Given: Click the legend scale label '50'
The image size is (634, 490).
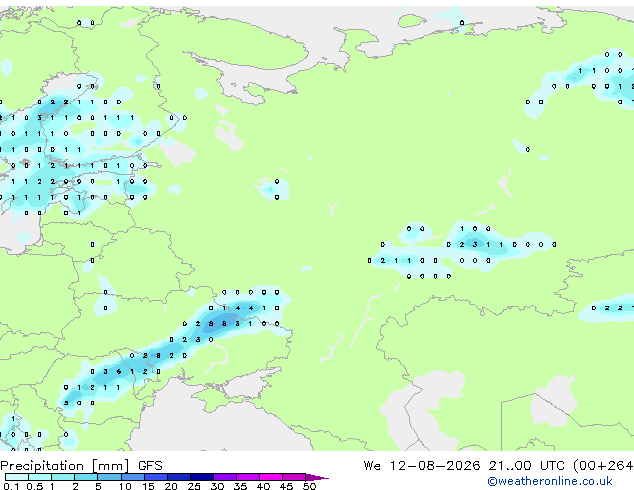Looking at the screenshot, I should (310, 486).
